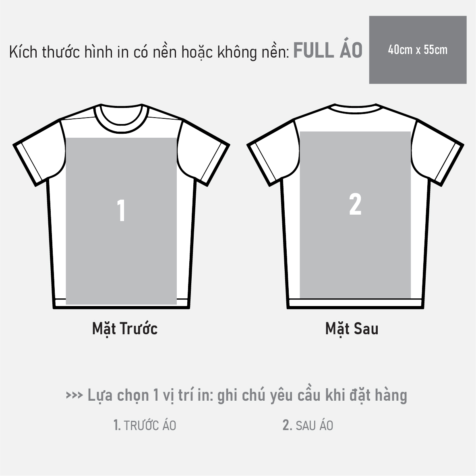Click left sleeve of front shirt
476x476 pixels.
point(38,152)
